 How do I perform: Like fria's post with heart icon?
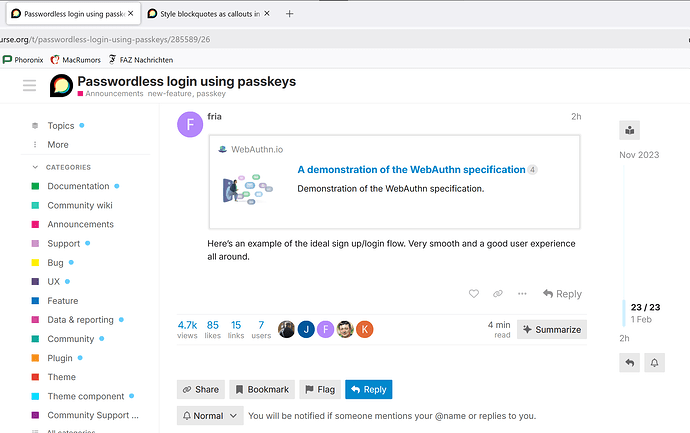(473, 294)
